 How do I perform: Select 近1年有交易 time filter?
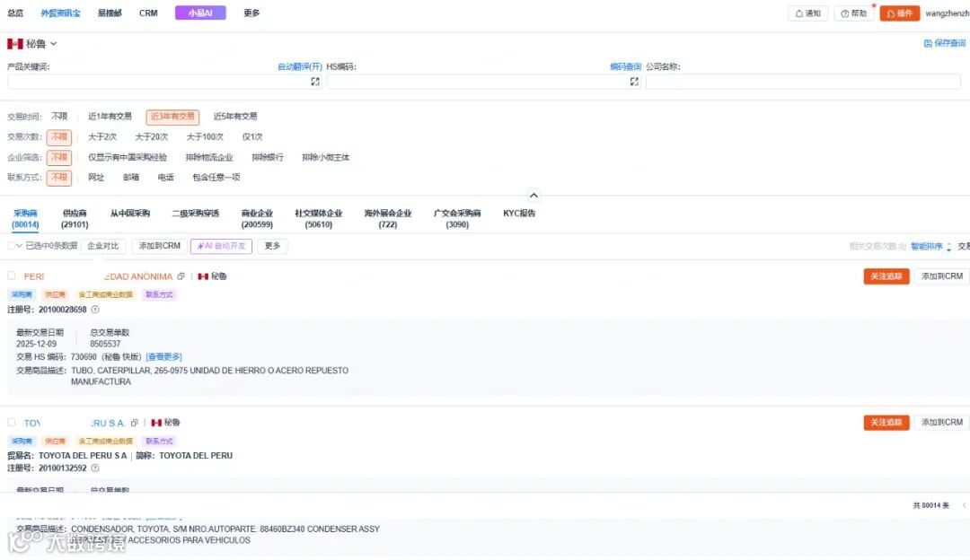[110, 116]
